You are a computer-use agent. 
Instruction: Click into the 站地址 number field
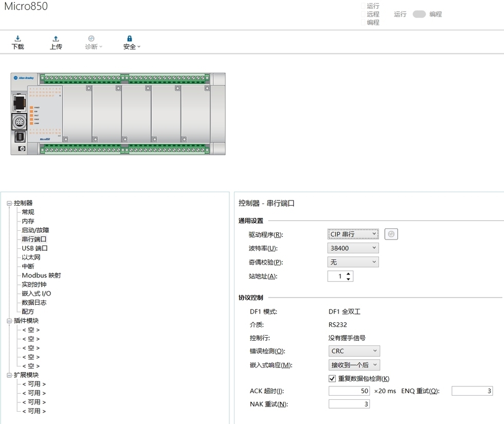[x=336, y=276]
